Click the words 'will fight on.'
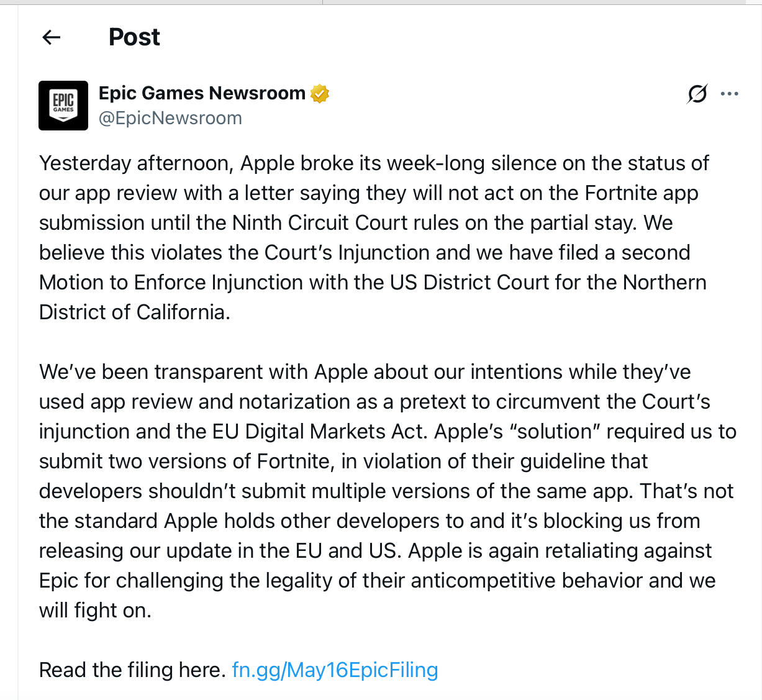This screenshot has height=700, width=762. click(x=95, y=610)
